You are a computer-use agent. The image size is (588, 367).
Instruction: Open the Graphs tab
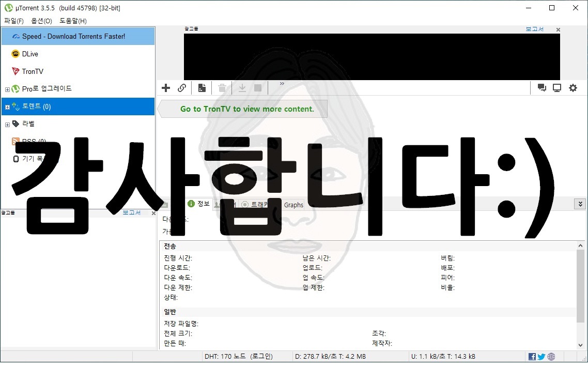pos(293,205)
